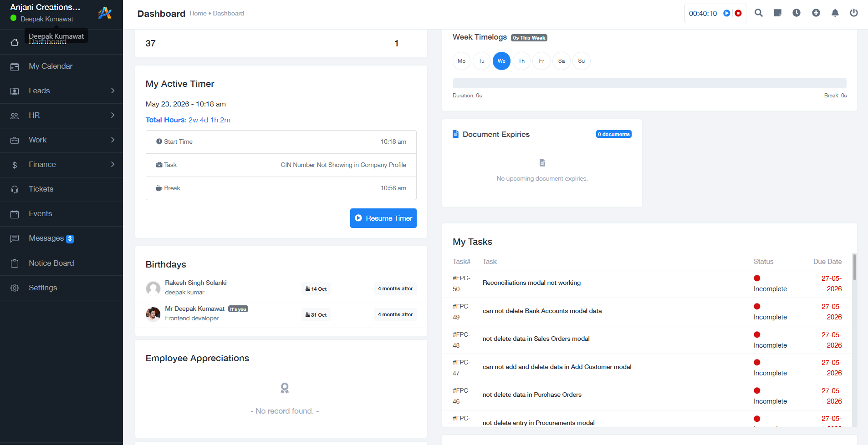Select Saturday in Week Timelogs
The image size is (868, 445).
(562, 61)
